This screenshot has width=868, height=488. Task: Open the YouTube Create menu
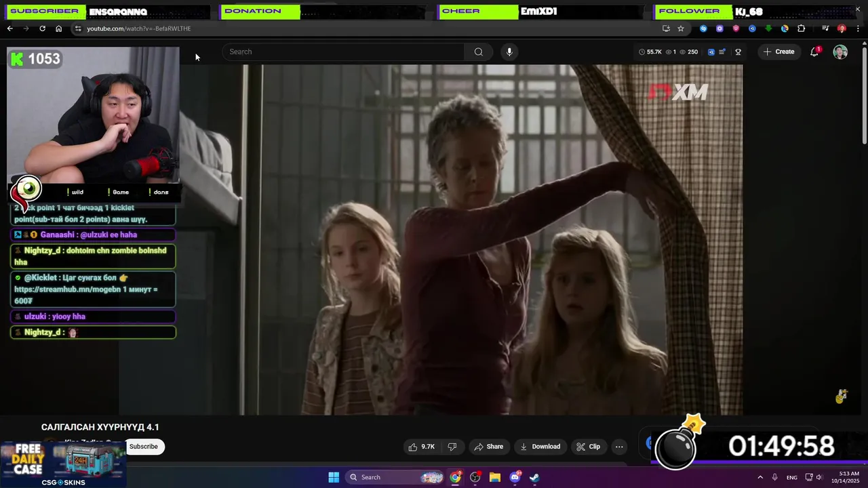click(x=778, y=52)
